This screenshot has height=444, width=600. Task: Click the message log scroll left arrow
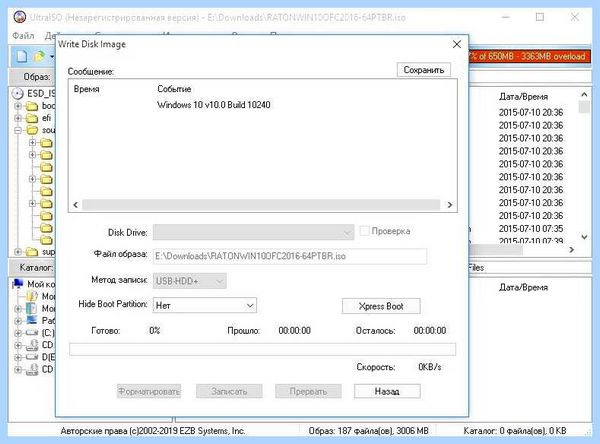76,205
